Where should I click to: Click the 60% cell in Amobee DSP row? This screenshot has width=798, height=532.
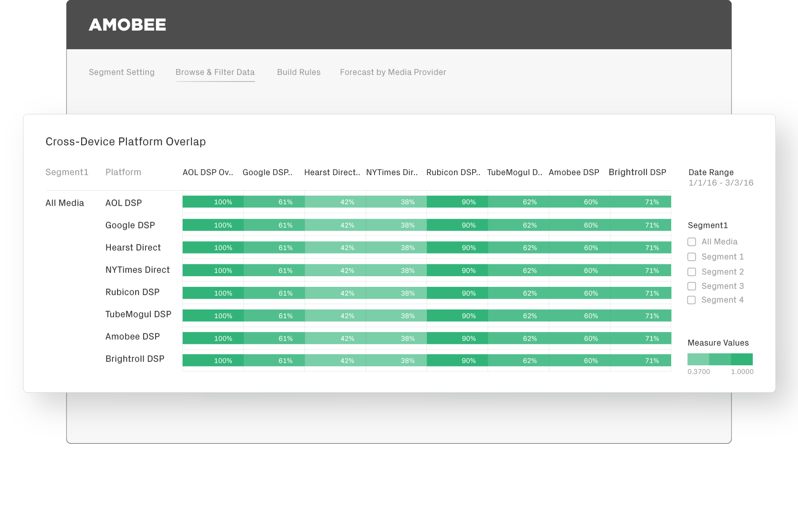click(x=580, y=338)
